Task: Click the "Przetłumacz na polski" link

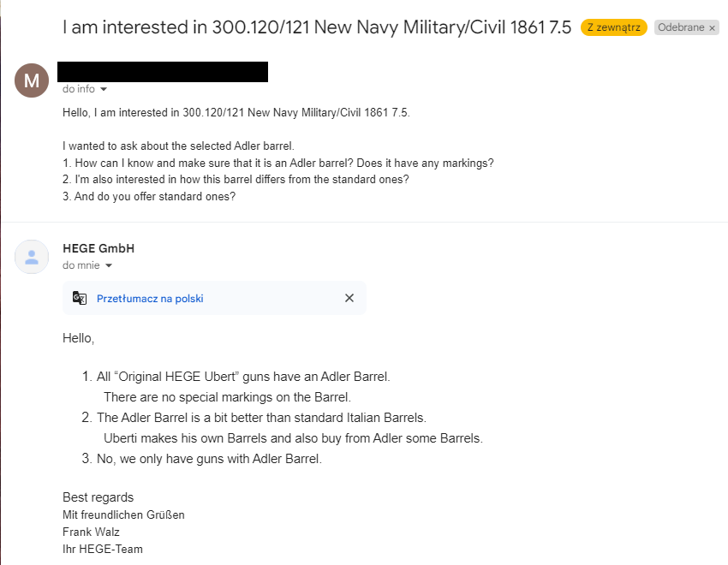Action: [x=150, y=298]
